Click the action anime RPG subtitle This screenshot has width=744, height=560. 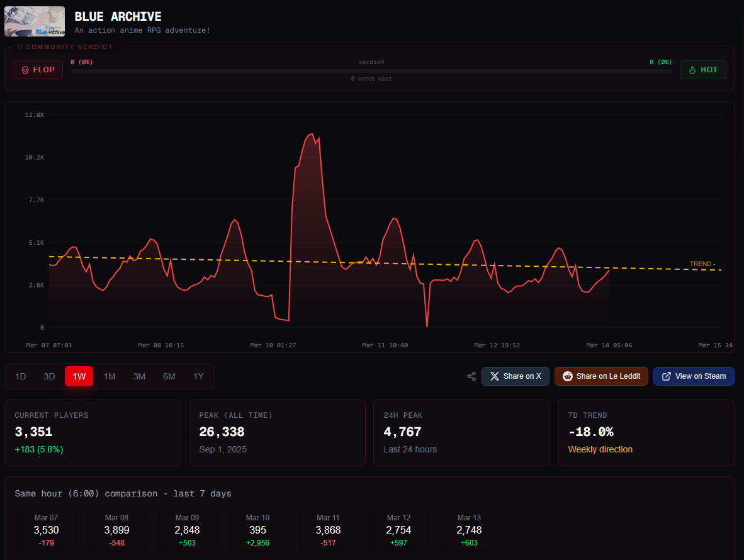(x=142, y=30)
